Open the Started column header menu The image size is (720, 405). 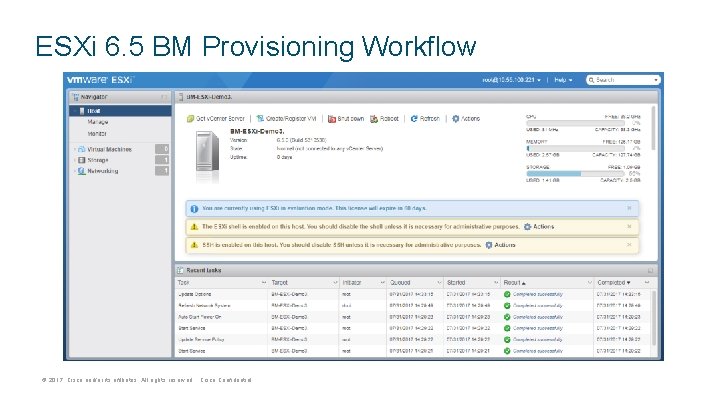tap(496, 282)
